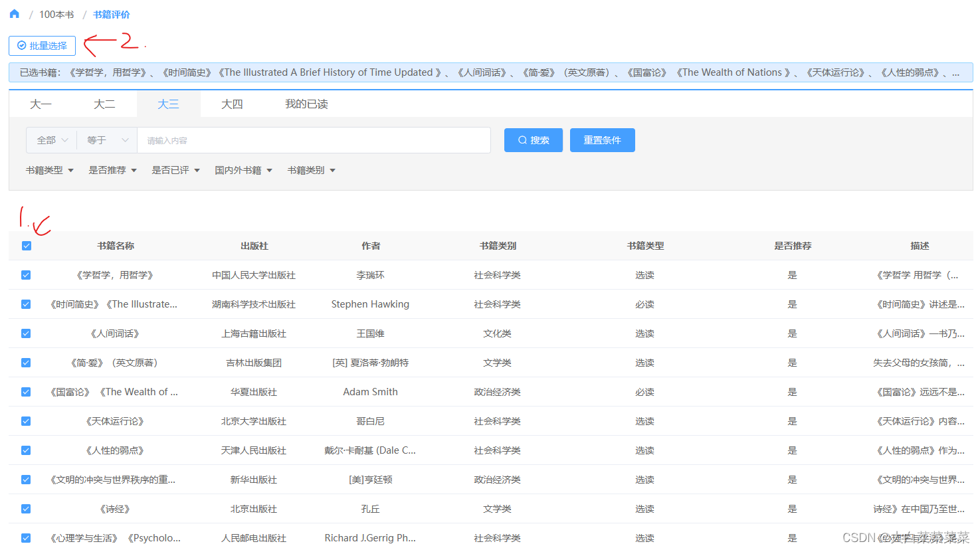
Task: Uncheck the 《国富论》 row checkbox
Action: pos(26,392)
